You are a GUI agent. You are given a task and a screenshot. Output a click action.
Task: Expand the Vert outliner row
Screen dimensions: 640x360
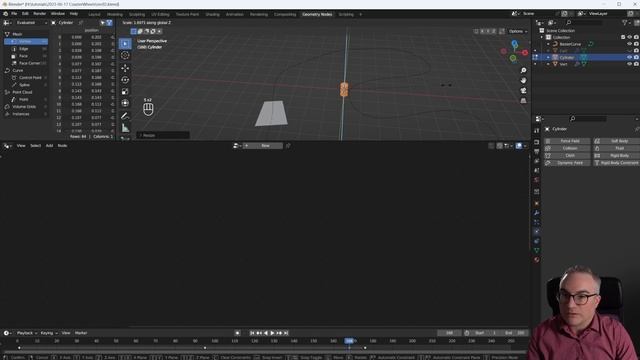(x=548, y=64)
